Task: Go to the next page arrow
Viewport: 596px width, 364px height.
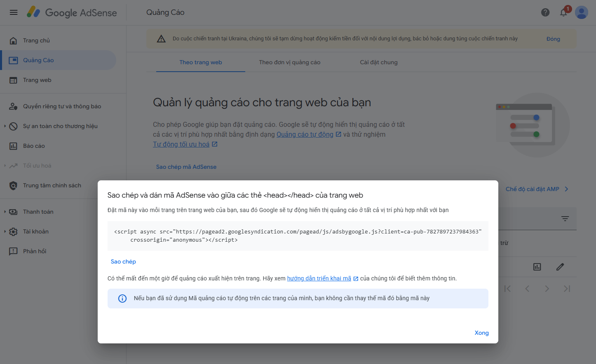Action: [x=547, y=289]
